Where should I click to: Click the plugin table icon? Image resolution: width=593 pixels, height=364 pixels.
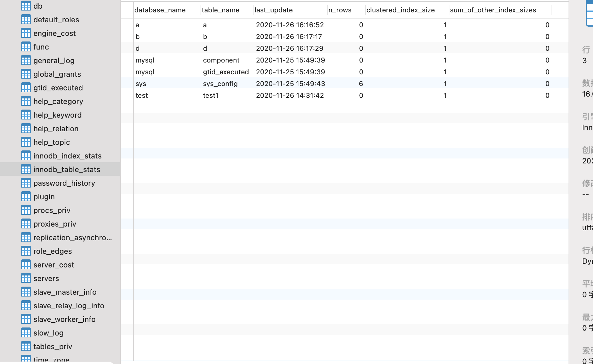(x=26, y=197)
